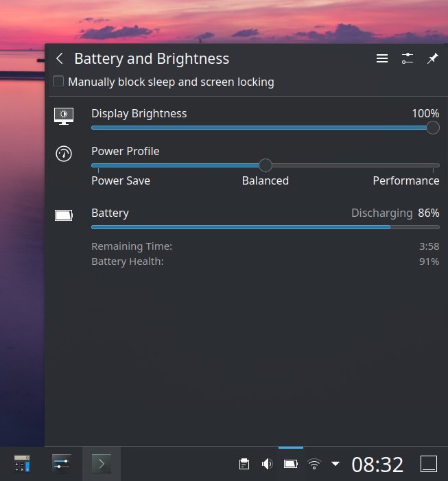Viewport: 448px width, 481px height.
Task: Click the Display Brightness label
Action: 139,113
